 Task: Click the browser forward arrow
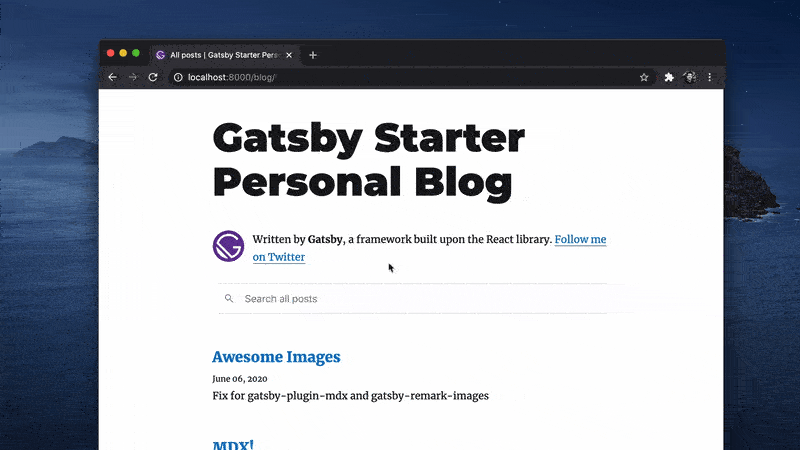(x=133, y=77)
